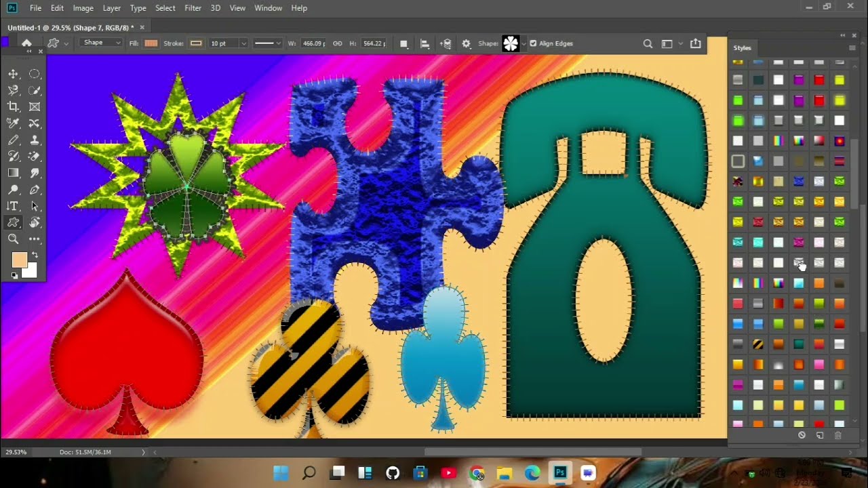
Task: Select the Gradient tool
Action: click(13, 173)
